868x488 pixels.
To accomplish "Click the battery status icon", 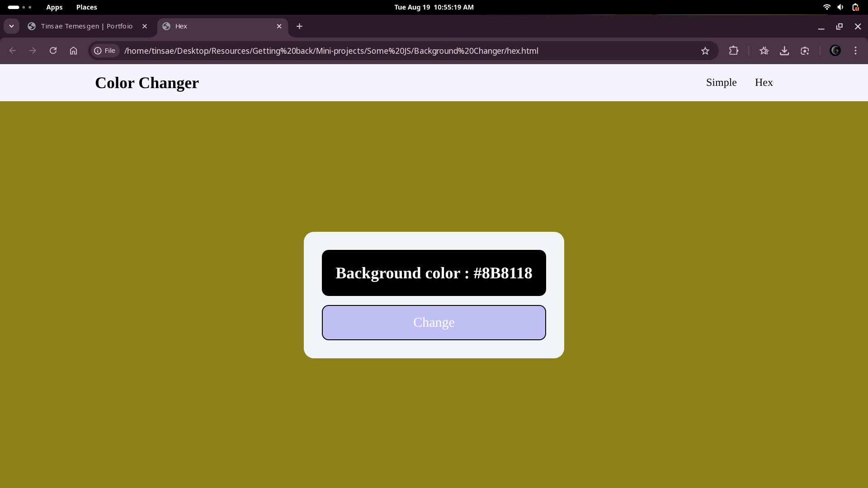I will (x=855, y=7).
